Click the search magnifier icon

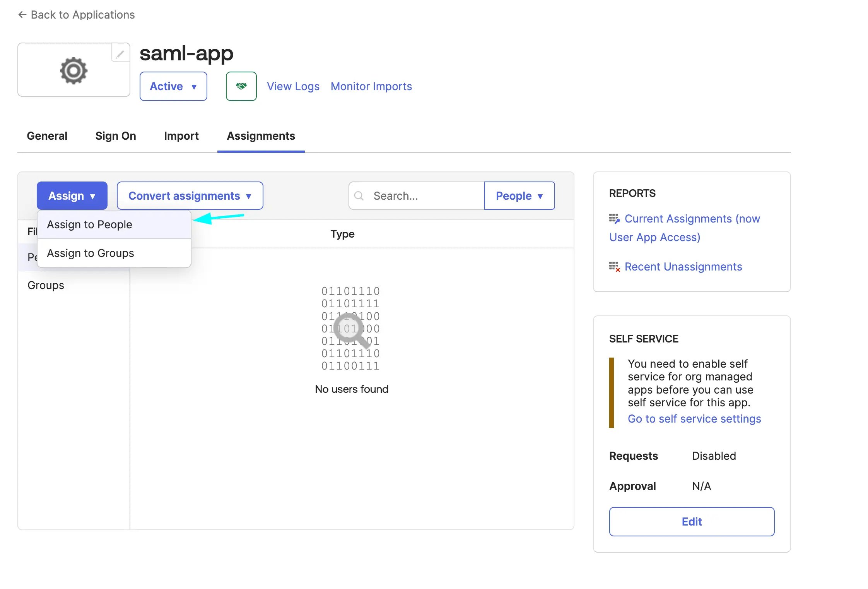click(359, 196)
